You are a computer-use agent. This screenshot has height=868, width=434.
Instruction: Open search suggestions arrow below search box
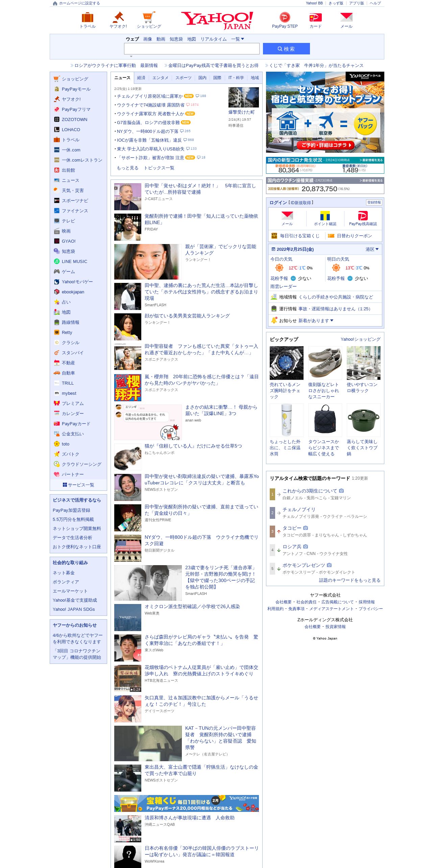coord(131,56)
